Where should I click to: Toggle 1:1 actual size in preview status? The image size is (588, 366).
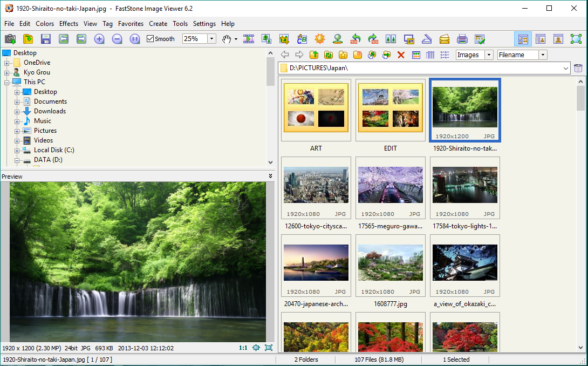pyautogui.click(x=243, y=348)
